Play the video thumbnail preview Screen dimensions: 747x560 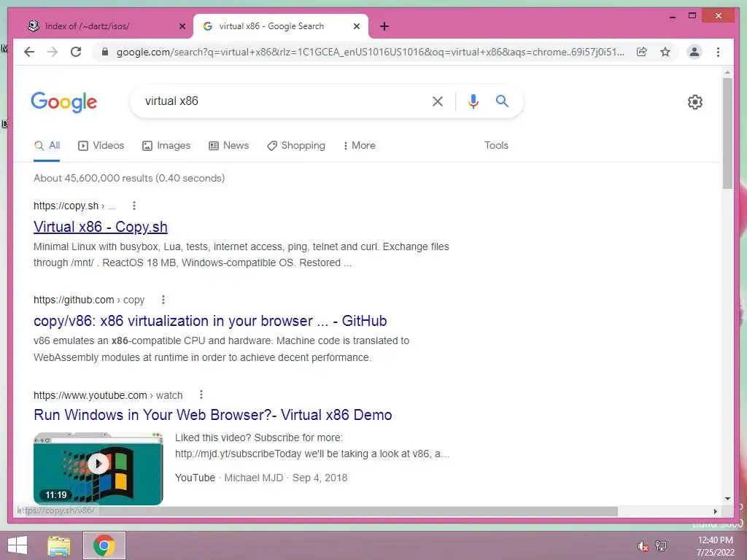[x=98, y=469]
